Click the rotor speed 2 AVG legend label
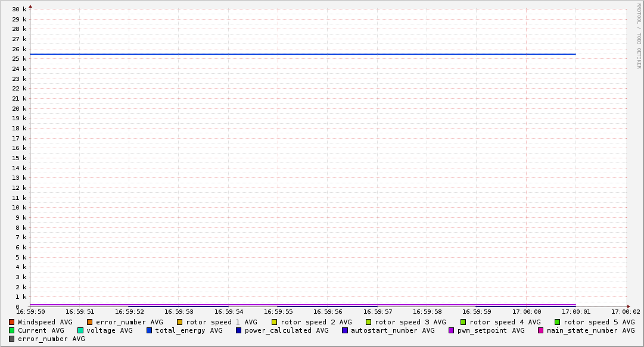Image resolution: width=644 pixels, height=347 pixels. coord(316,322)
